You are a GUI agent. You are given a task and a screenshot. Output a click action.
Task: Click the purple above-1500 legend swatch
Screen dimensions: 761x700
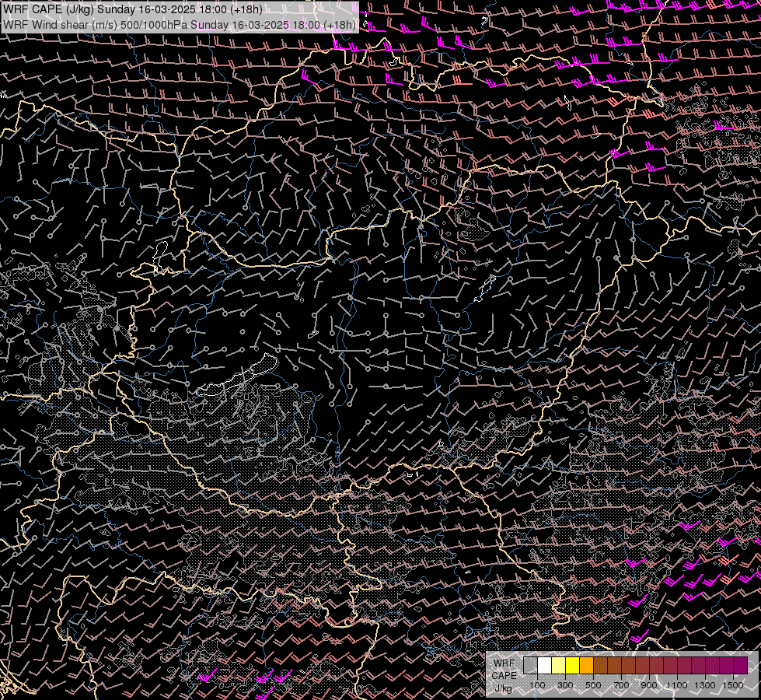[x=740, y=666]
